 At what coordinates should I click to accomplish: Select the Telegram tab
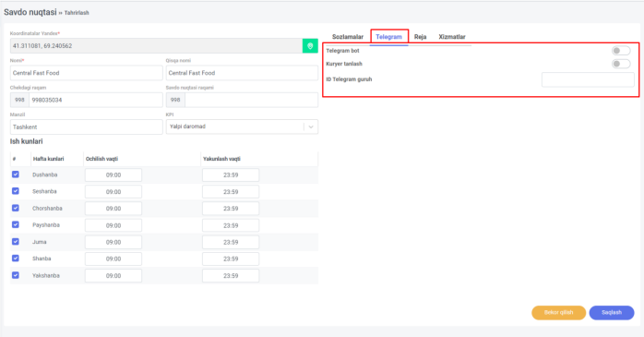[389, 37]
